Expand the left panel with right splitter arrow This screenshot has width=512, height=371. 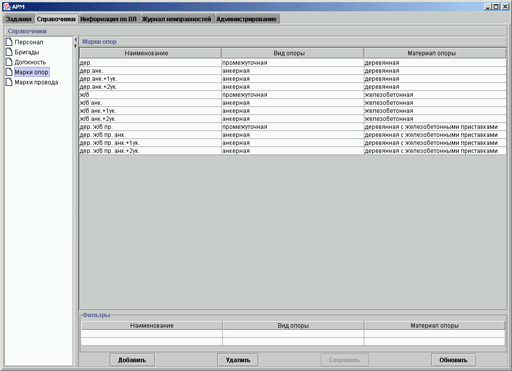[x=76, y=46]
